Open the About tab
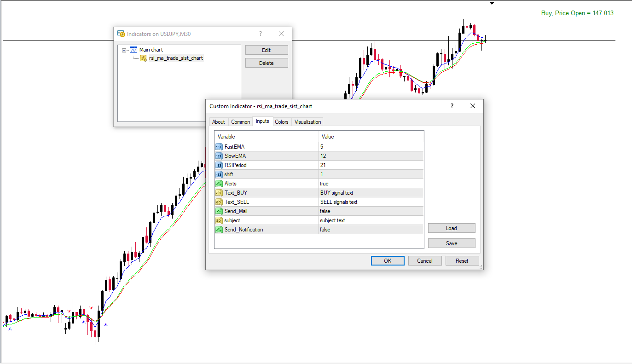Screen dimensions: 632x364 tap(218, 122)
